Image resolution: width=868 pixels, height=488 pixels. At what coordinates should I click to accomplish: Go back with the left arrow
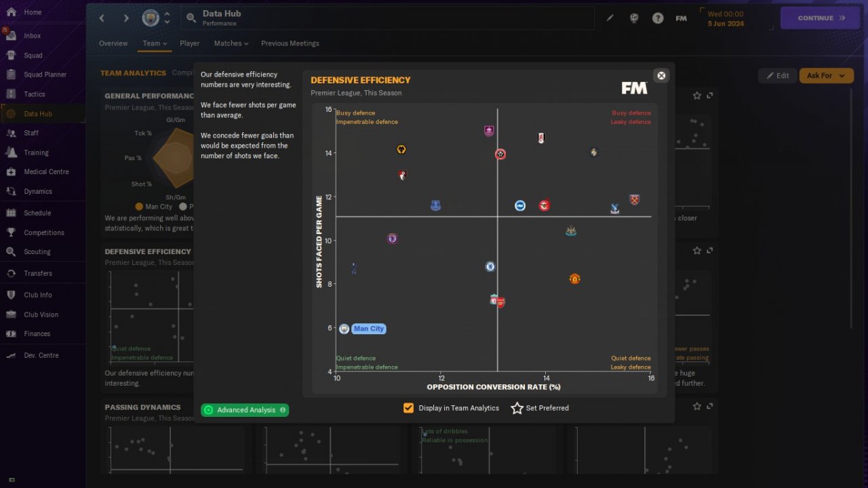point(102,18)
